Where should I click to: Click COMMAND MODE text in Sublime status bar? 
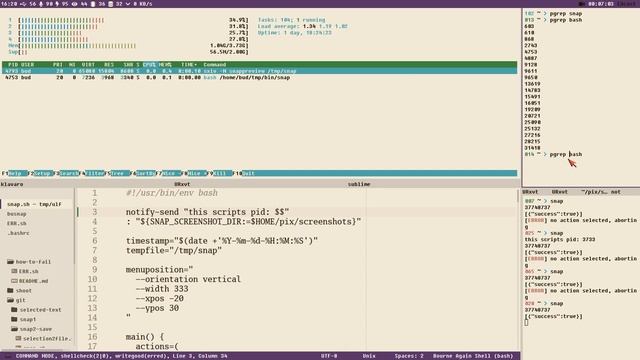tap(36, 356)
